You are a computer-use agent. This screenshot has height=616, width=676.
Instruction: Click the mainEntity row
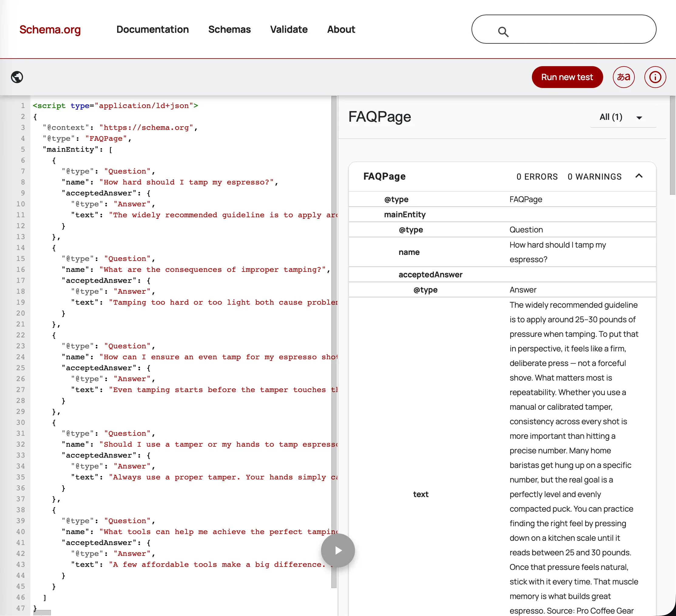[x=502, y=215]
